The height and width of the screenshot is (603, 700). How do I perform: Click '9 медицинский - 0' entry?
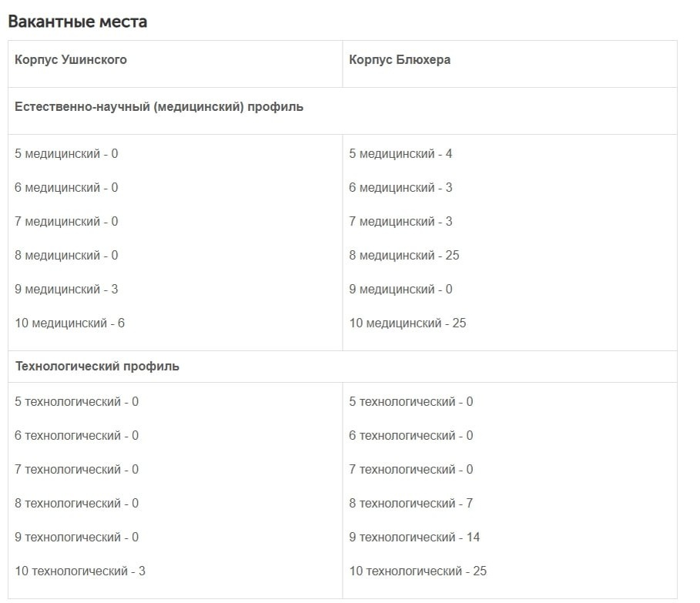point(400,290)
